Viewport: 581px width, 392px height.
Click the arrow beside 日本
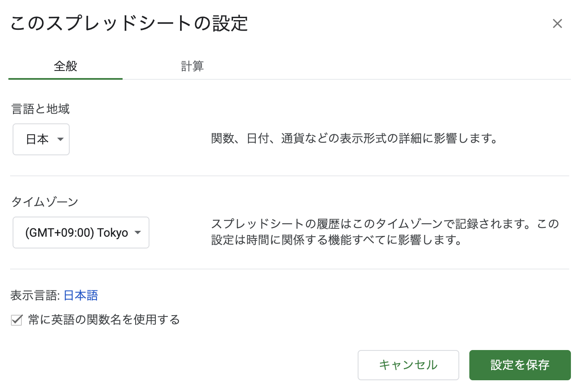click(60, 139)
